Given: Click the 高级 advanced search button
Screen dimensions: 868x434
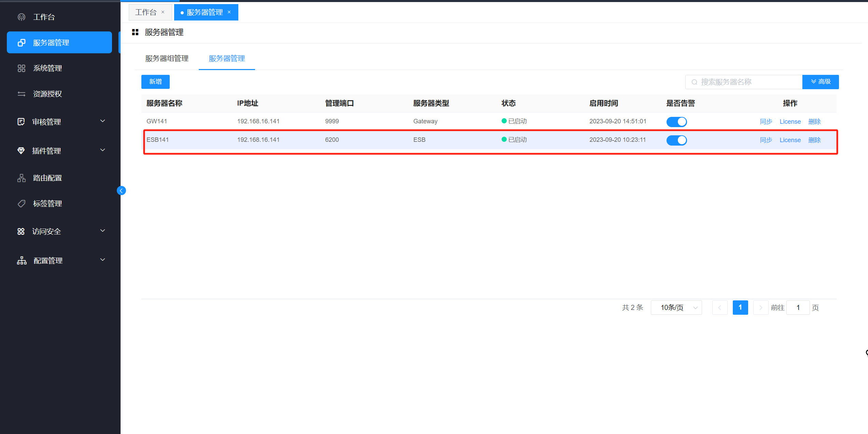Looking at the screenshot, I should [x=820, y=82].
